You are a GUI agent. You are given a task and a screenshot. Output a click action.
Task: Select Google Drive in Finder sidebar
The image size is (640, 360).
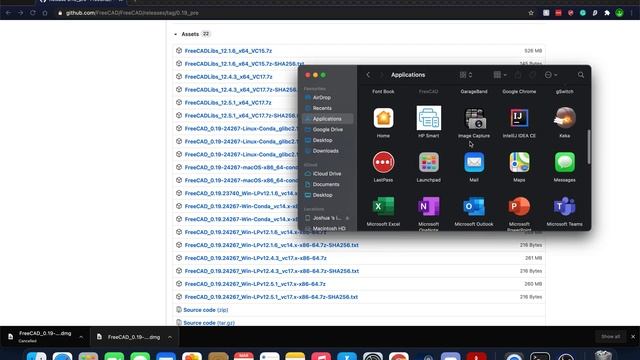(x=328, y=129)
